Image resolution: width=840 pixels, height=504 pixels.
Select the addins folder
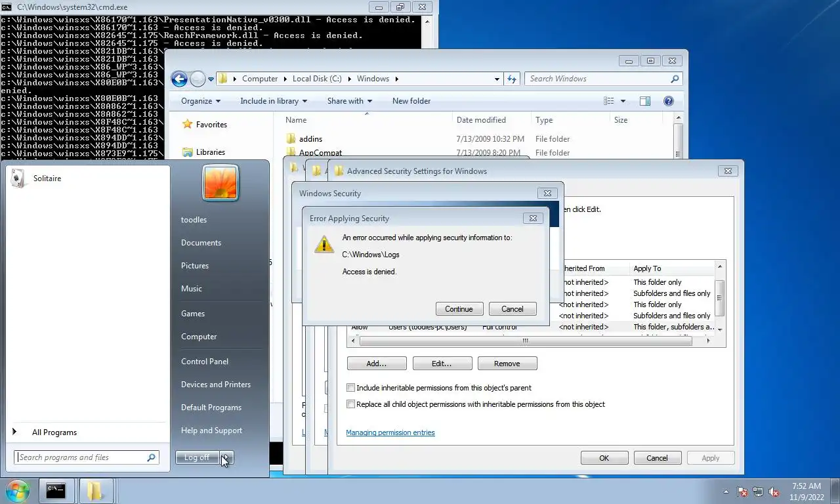point(310,139)
